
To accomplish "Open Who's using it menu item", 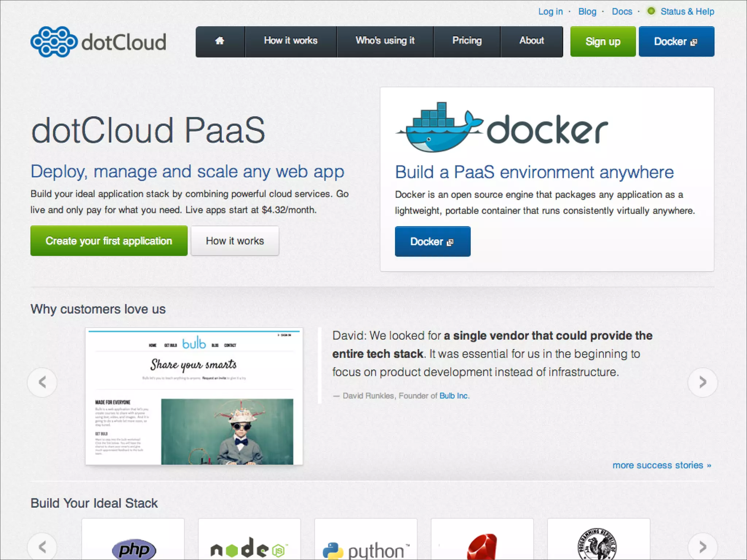I will 385,41.
